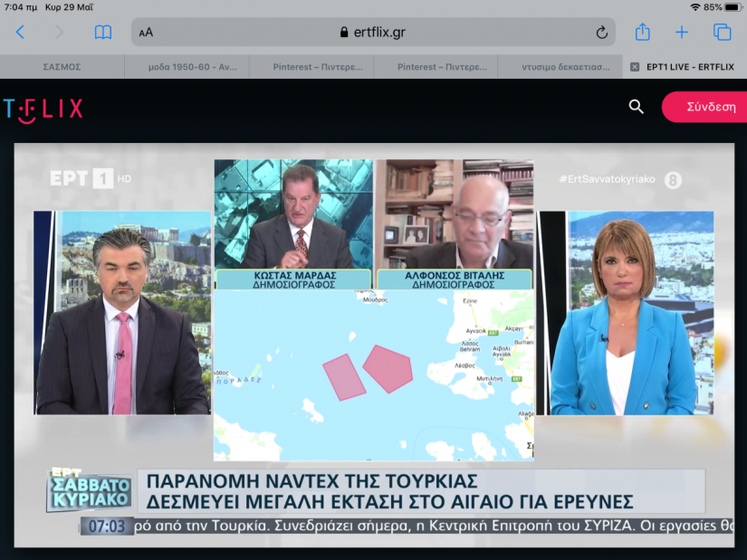Tap the ertflix.gr address bar
747x560 pixels.
[373, 33]
